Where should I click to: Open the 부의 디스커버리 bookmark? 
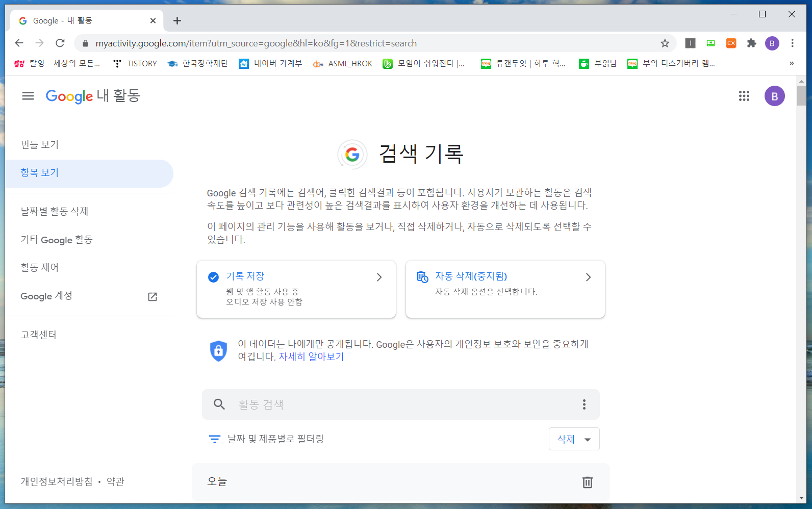pos(671,63)
